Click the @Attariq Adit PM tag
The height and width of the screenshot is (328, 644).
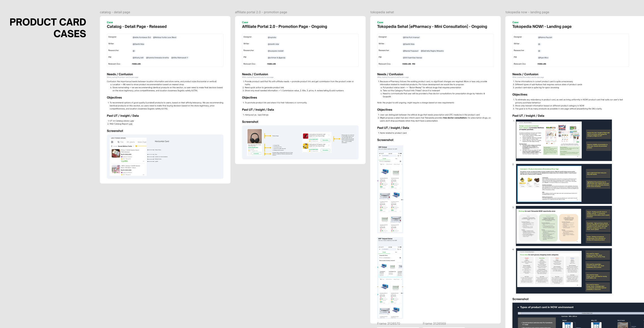(138, 58)
